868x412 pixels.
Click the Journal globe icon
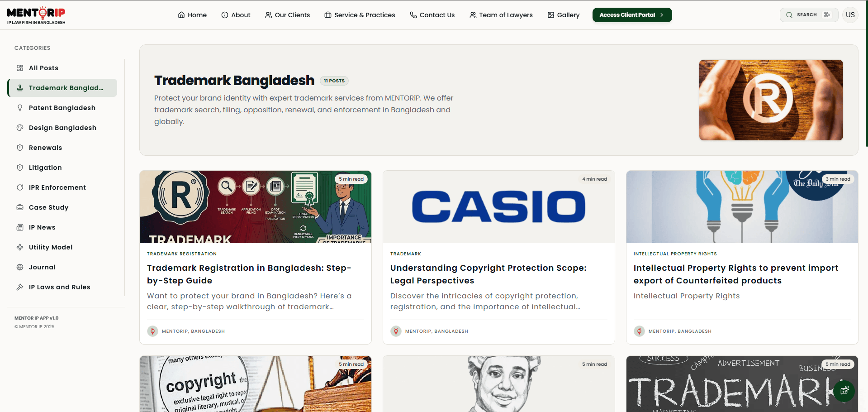20,267
